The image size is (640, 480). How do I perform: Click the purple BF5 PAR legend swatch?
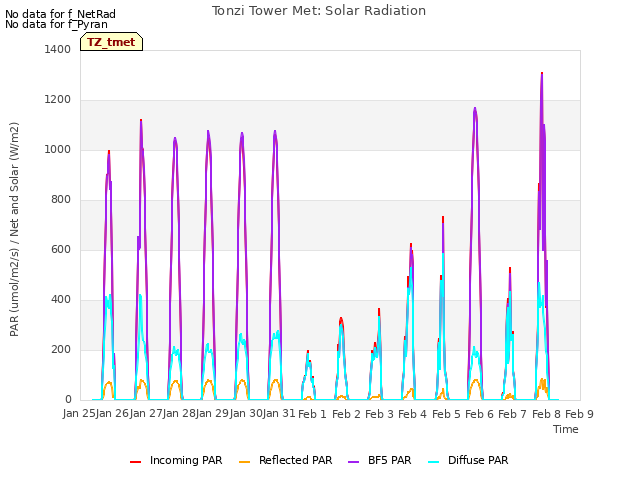click(x=353, y=462)
